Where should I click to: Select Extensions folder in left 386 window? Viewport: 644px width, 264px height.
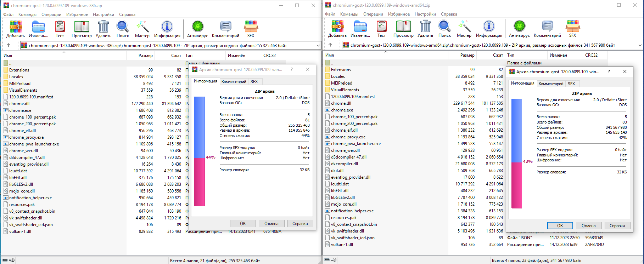(19, 70)
